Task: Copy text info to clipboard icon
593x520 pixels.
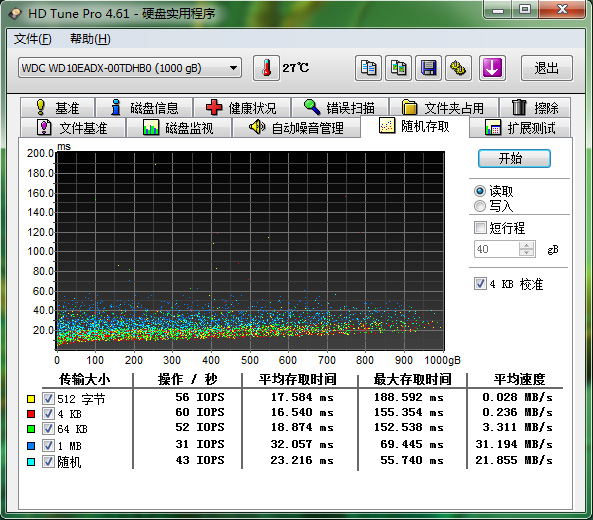Action: point(368,68)
